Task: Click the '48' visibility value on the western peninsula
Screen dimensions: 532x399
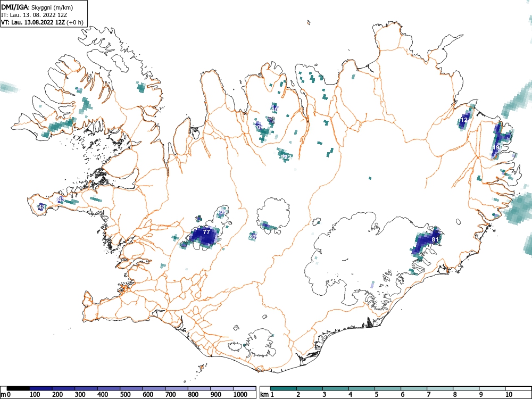Action: click(41, 206)
